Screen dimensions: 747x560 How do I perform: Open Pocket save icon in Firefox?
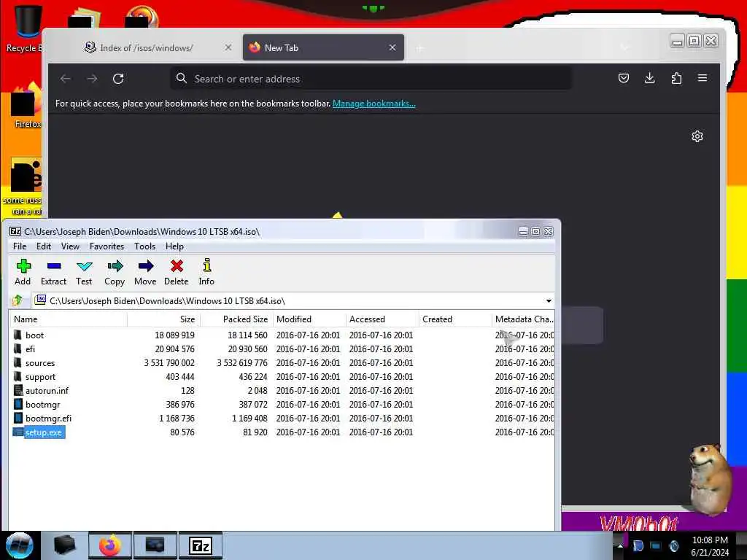(623, 78)
